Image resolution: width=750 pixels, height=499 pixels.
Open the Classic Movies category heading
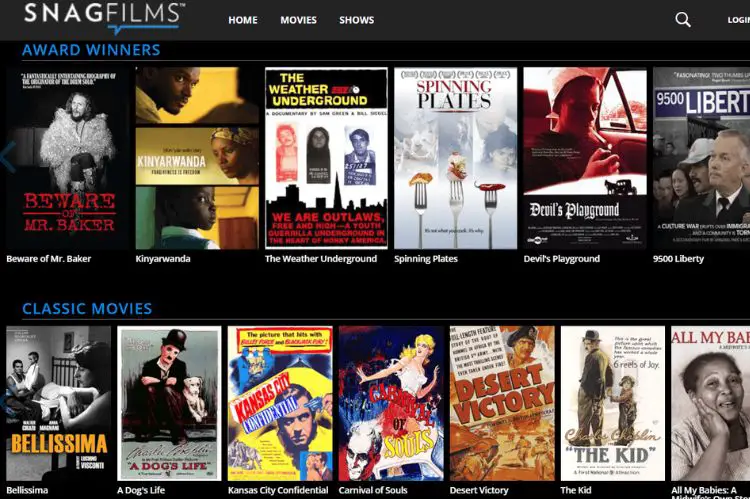(x=87, y=309)
